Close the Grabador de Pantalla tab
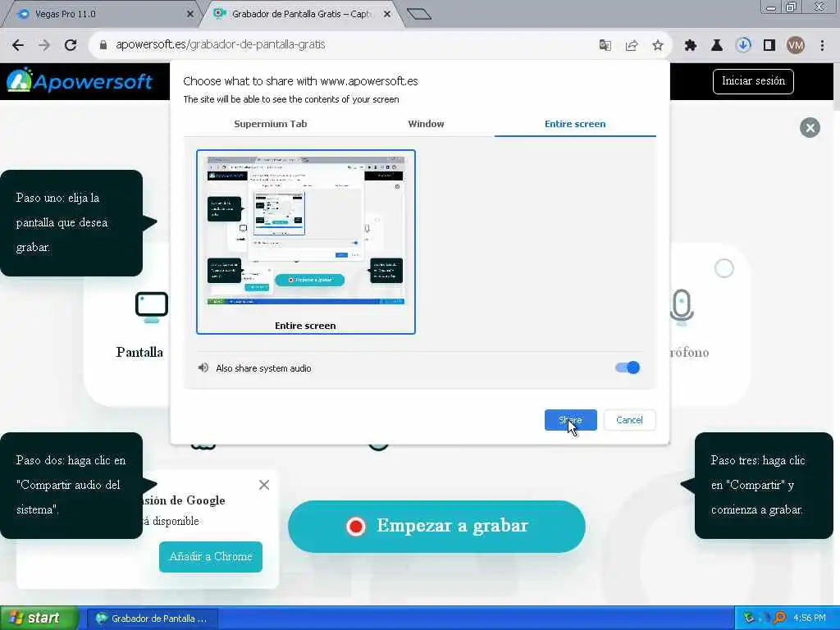 pyautogui.click(x=387, y=14)
